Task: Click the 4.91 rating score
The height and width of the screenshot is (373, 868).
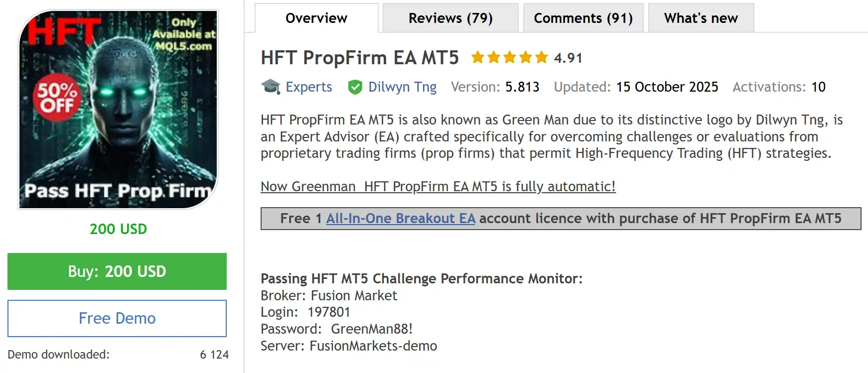Action: coord(568,58)
